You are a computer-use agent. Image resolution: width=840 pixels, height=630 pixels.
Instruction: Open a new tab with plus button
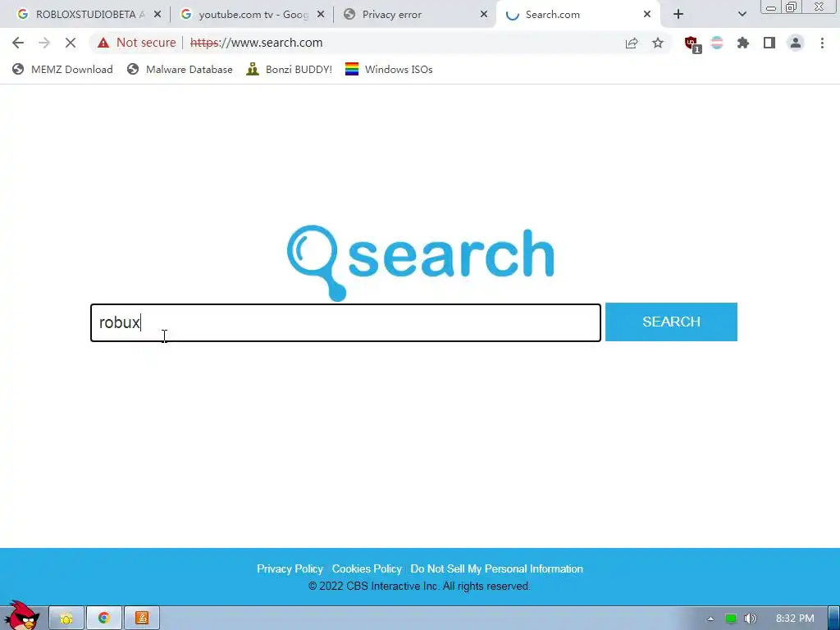tap(678, 15)
